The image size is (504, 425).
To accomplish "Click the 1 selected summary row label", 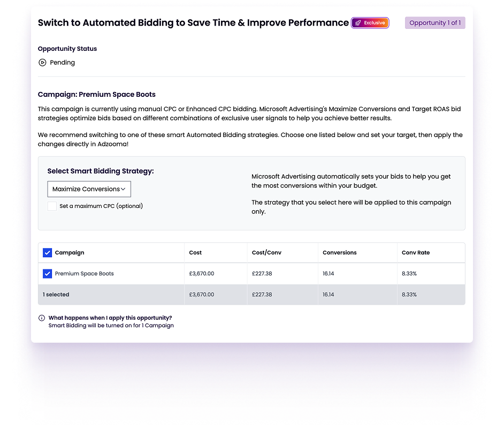I will coord(56,295).
